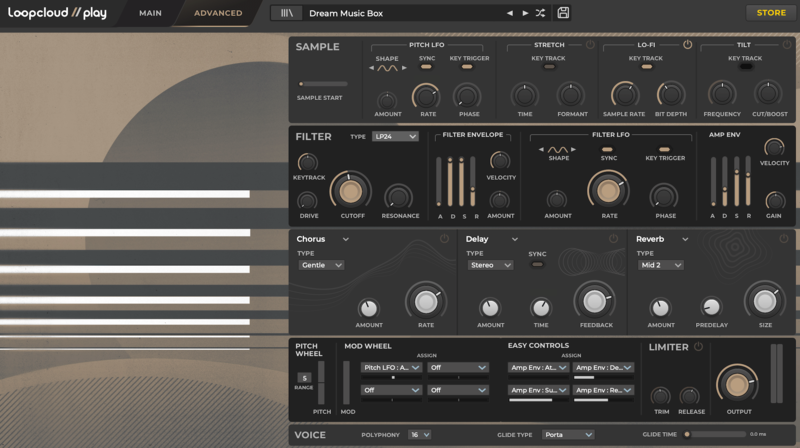Go to previous preset with left arrow
This screenshot has height=448, width=800.
tap(509, 13)
